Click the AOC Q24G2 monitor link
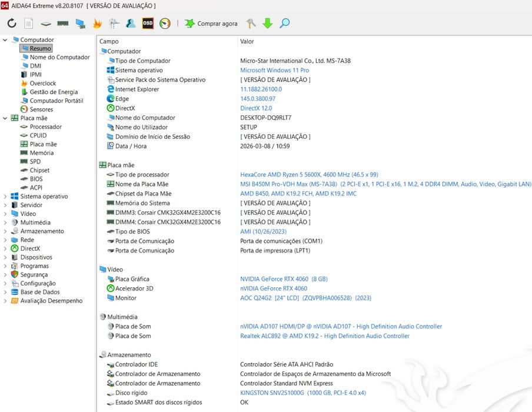The image size is (532, 412). (305, 298)
